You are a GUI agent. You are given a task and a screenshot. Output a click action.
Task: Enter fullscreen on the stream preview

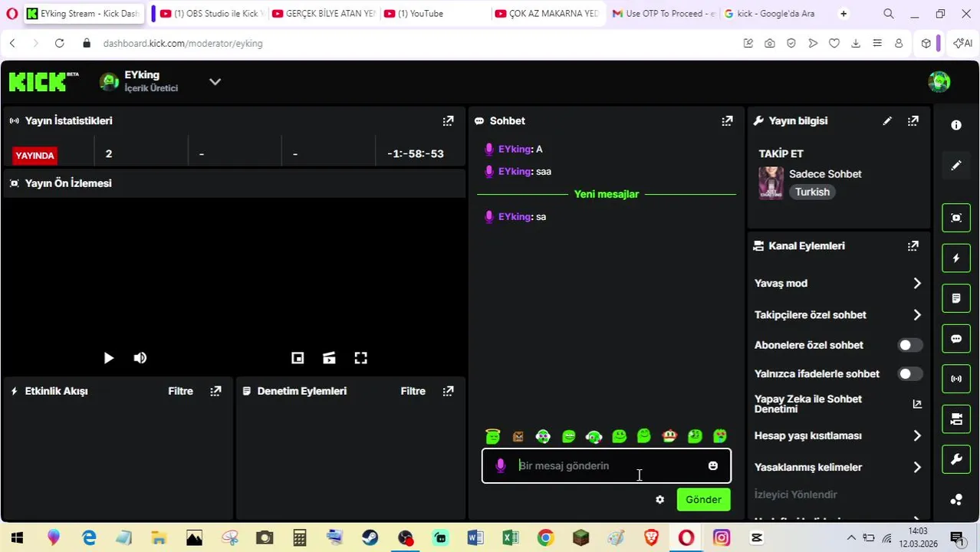point(361,358)
